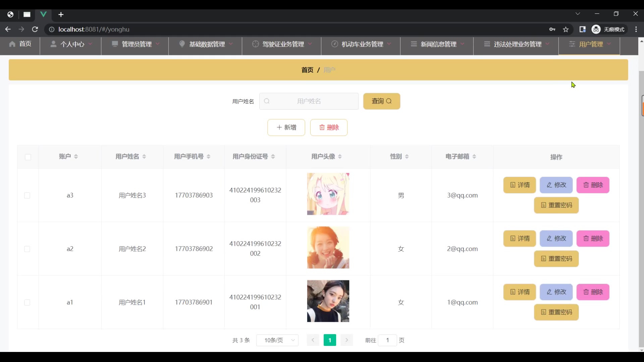644x362 pixels.
Task: Click the 前往 page number input
Action: [387, 340]
